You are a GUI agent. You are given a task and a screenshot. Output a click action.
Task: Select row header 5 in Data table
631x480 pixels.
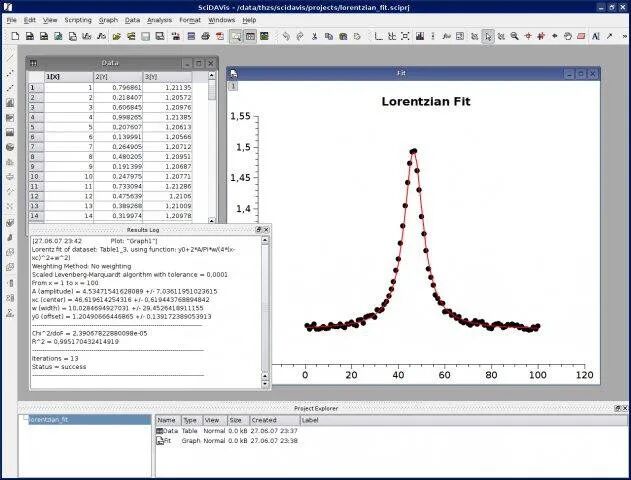[36, 127]
